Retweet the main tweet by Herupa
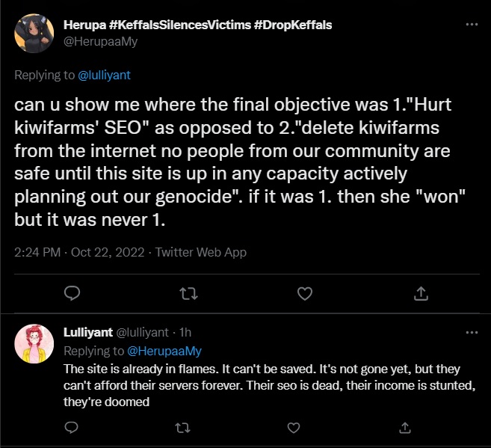The width and height of the screenshot is (491, 448). pyautogui.click(x=188, y=293)
